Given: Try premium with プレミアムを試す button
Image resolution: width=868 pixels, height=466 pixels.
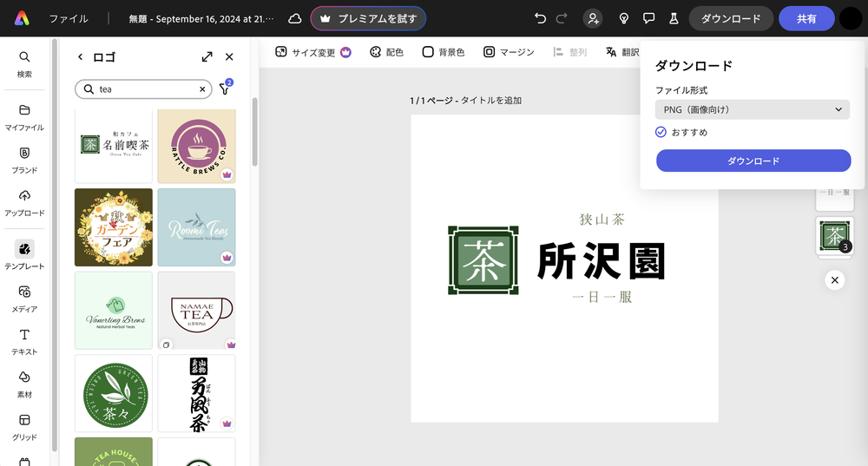Looking at the screenshot, I should pyautogui.click(x=368, y=19).
